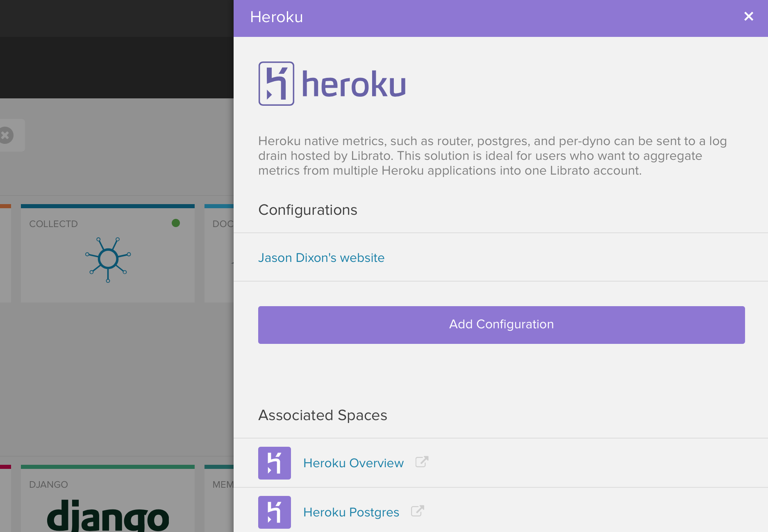Open the COLLECTD integration card

(x=108, y=253)
